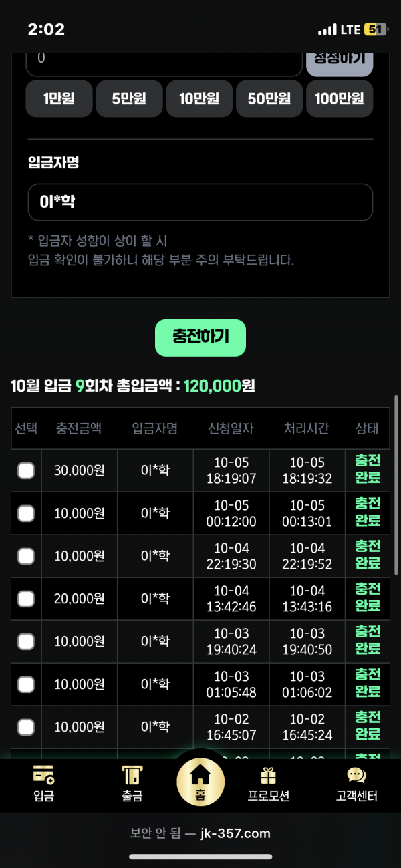Screen dimensions: 401x868
Task: Open the promotion (프로모션) gift icon
Action: click(268, 776)
